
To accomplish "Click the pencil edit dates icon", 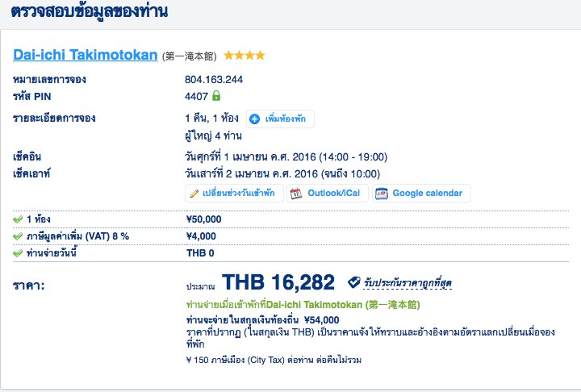I will 194,194.
